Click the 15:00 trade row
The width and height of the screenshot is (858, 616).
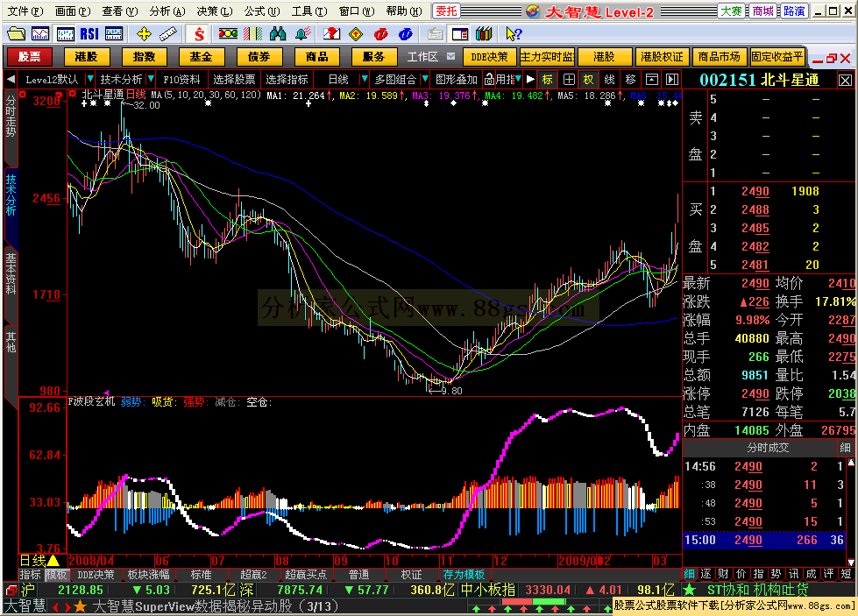click(x=764, y=540)
